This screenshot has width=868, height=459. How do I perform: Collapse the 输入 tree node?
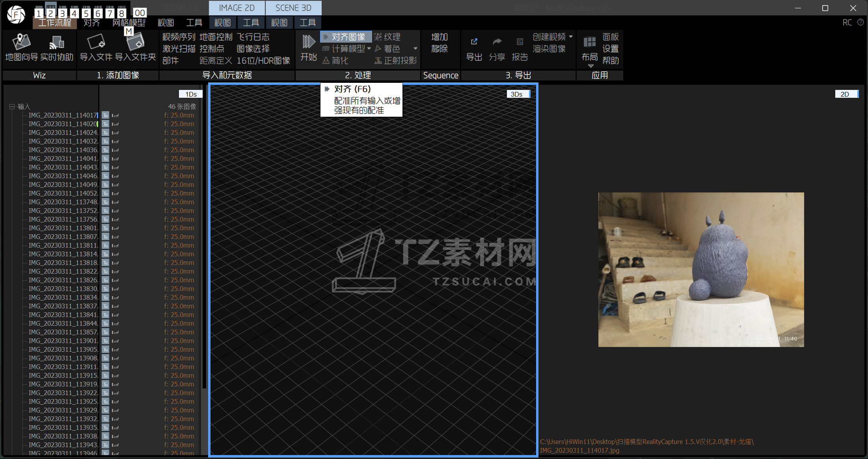pos(12,106)
